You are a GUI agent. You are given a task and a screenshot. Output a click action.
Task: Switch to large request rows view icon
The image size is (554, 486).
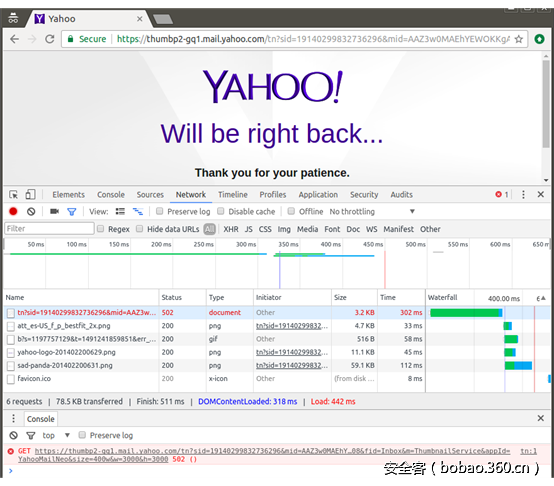pyautogui.click(x=120, y=212)
